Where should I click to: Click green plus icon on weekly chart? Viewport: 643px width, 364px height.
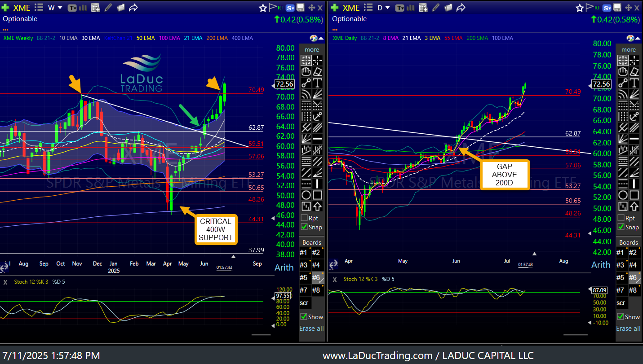click(6, 8)
